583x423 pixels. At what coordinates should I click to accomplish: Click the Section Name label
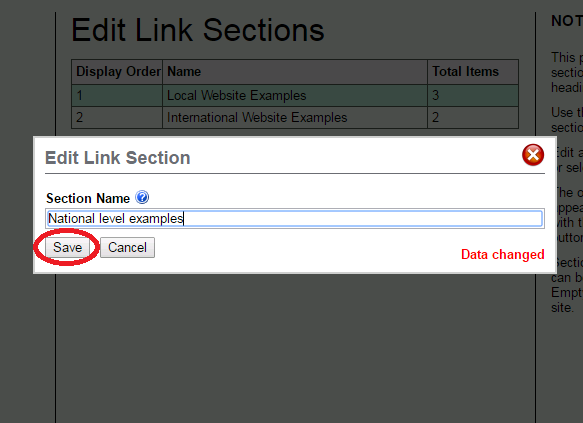click(88, 198)
